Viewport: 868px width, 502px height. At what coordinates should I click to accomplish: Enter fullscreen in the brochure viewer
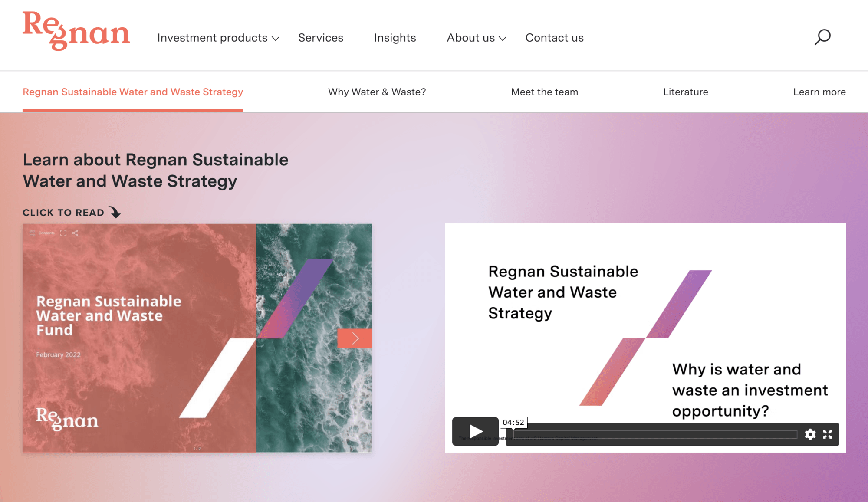pos(63,233)
